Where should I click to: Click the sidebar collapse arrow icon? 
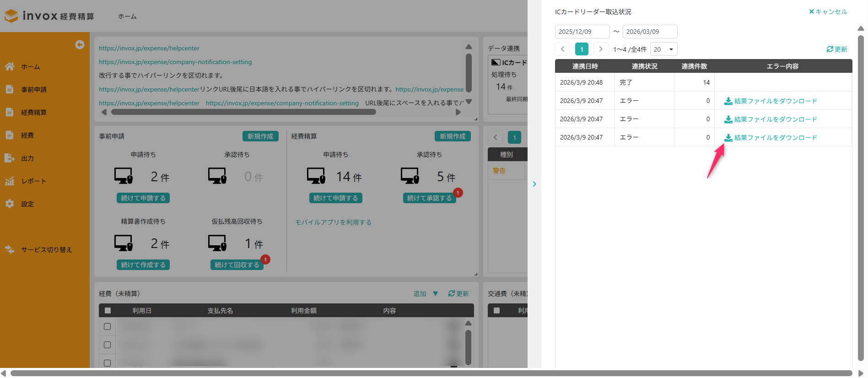(x=80, y=44)
